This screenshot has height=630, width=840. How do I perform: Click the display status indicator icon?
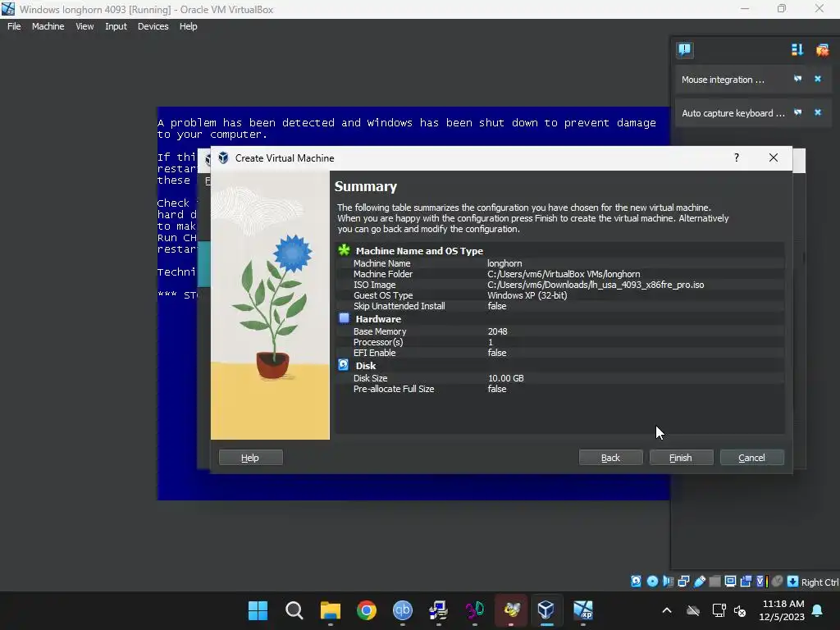click(730, 582)
